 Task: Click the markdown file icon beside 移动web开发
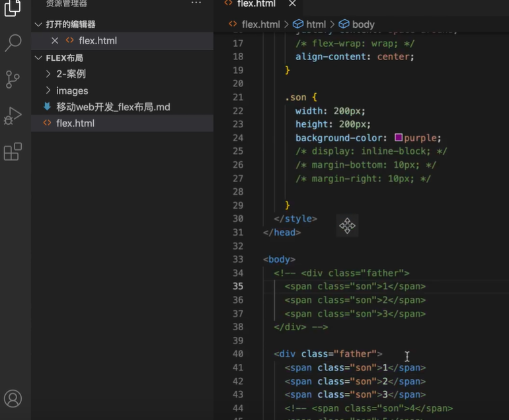[x=48, y=107]
